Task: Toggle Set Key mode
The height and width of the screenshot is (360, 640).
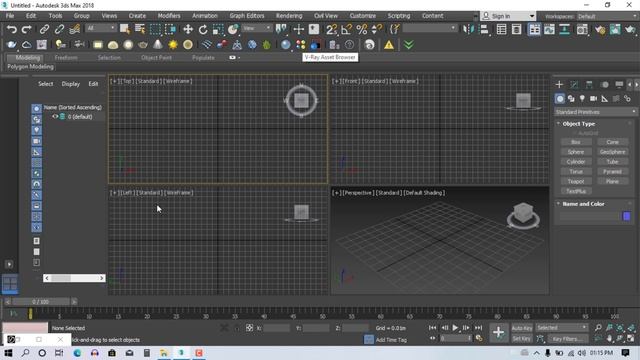Action: [522, 338]
